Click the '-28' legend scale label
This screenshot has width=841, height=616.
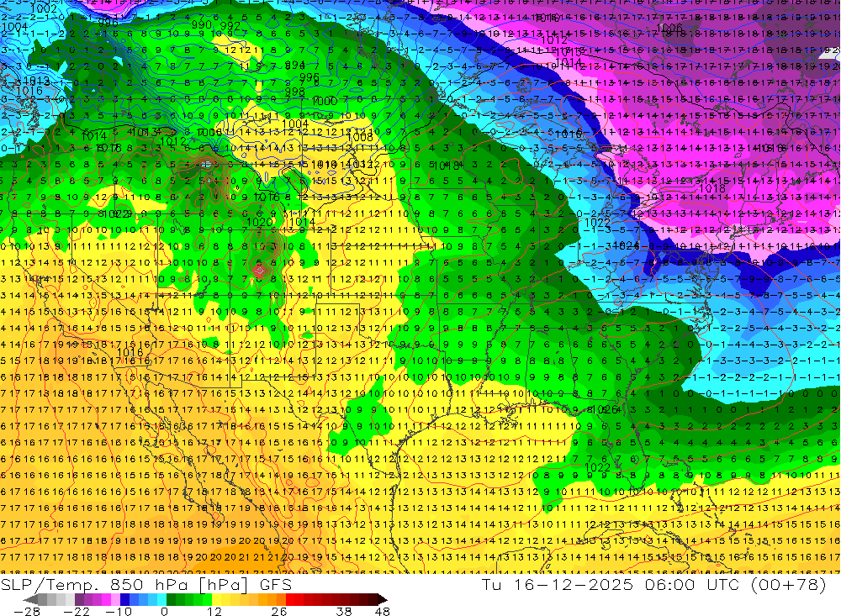coord(27,611)
